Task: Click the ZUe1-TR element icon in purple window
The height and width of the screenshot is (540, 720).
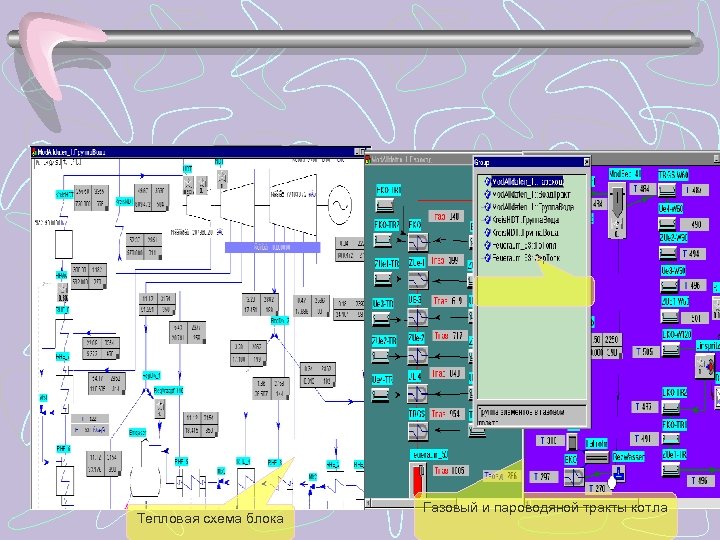Action: pos(671,469)
